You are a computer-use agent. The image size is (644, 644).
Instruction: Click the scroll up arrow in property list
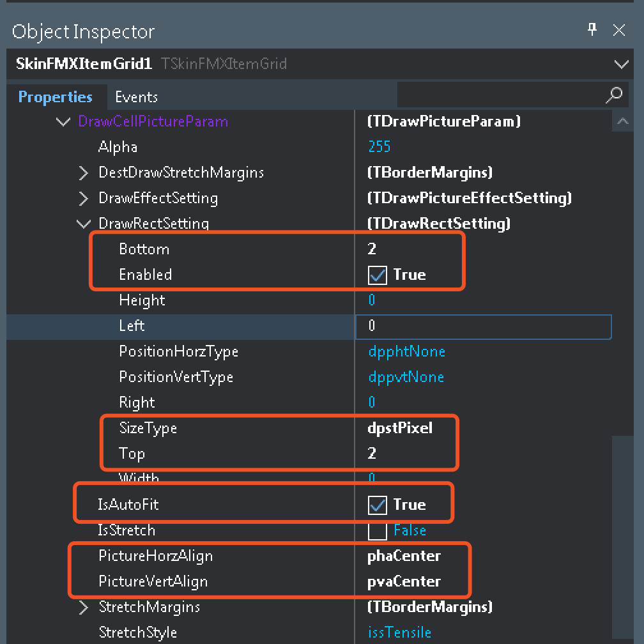coord(623,121)
